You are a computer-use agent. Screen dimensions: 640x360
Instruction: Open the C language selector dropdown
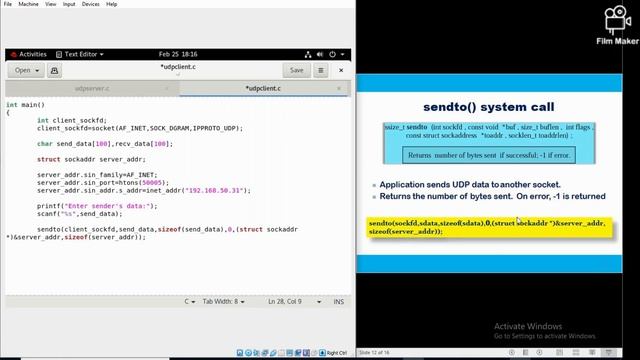pyautogui.click(x=189, y=302)
